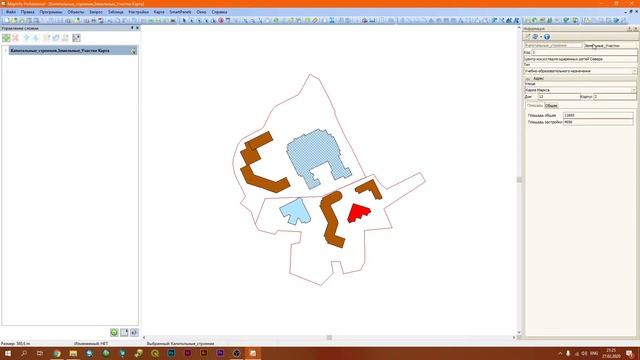Switch to the Площади tab
The width and height of the screenshot is (640, 360).
pyautogui.click(x=535, y=106)
